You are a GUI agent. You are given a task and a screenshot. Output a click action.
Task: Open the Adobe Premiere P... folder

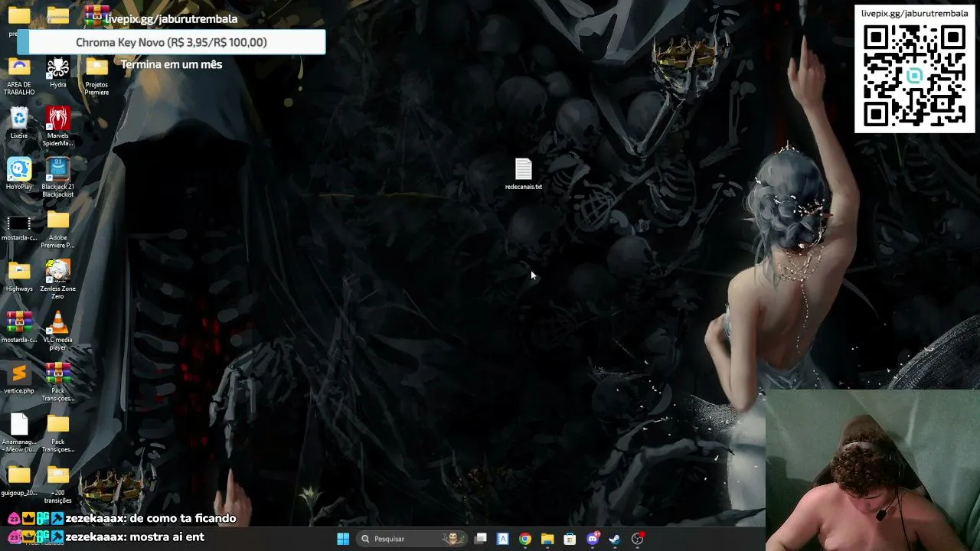click(x=58, y=229)
